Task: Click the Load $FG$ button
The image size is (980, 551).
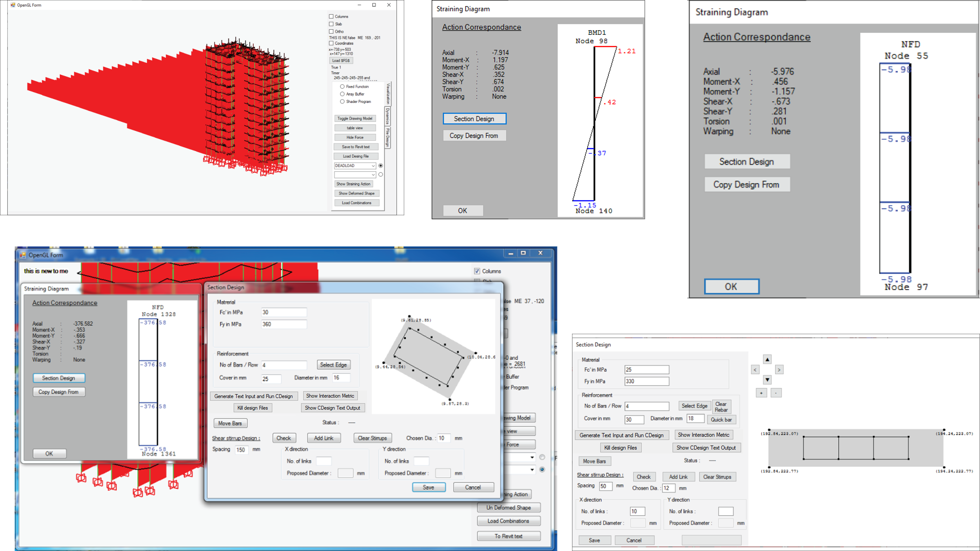Action: click(x=341, y=61)
